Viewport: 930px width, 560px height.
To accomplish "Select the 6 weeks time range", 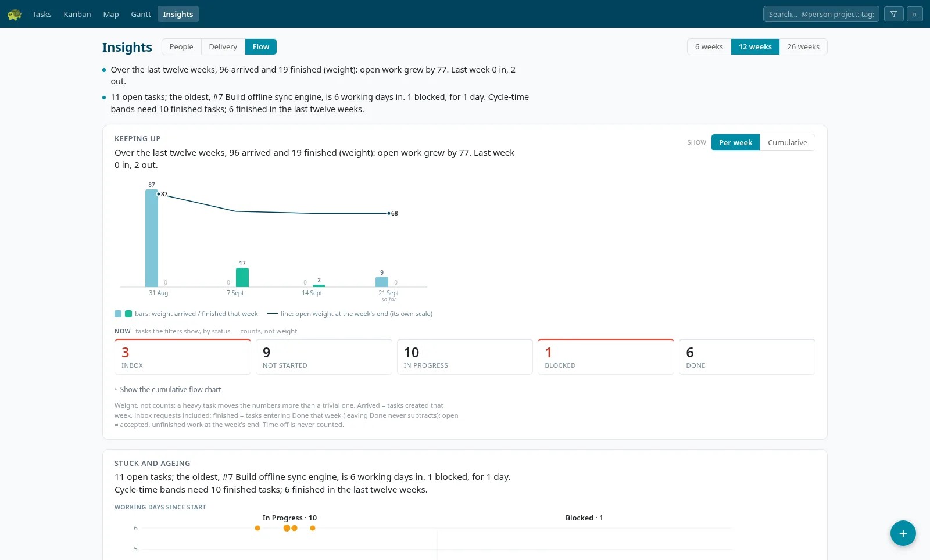I will 709,46.
